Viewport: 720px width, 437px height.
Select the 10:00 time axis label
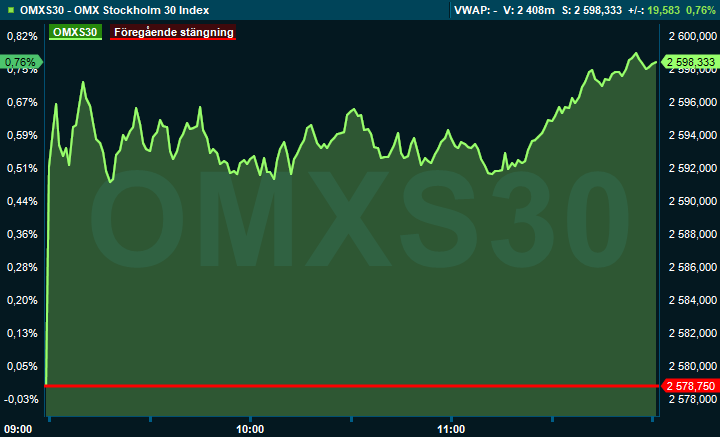249,429
